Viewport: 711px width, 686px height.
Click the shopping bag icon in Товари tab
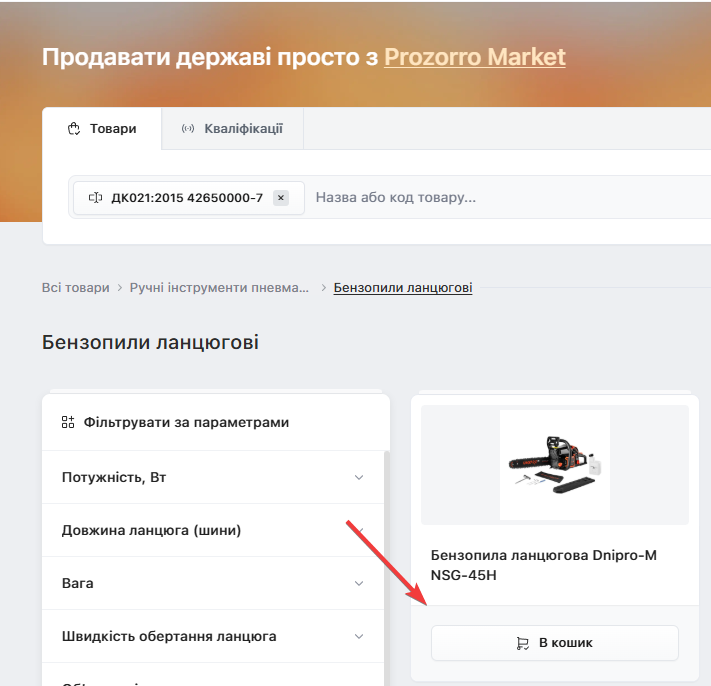pyautogui.click(x=74, y=129)
